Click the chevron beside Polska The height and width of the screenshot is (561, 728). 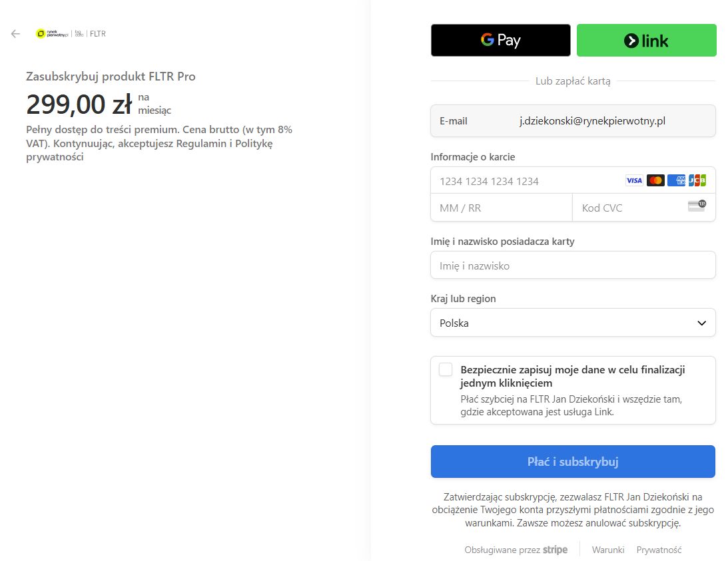(x=701, y=323)
